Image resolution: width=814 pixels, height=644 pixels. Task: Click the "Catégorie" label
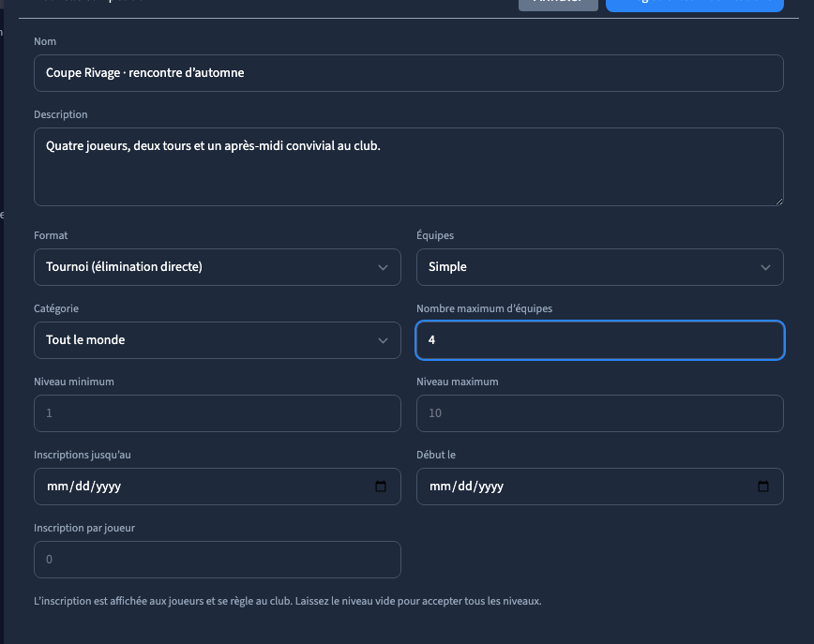(x=56, y=308)
